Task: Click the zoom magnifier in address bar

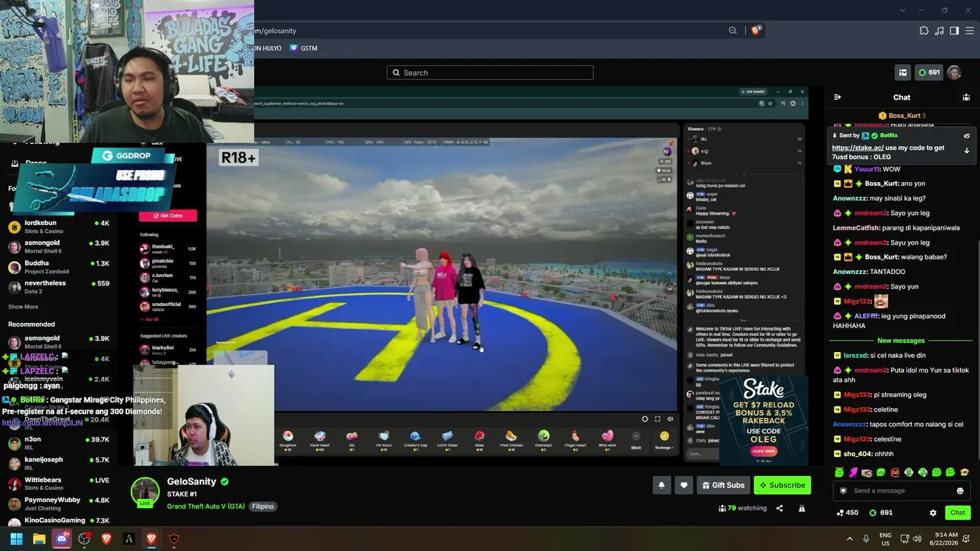Action: coord(733,31)
